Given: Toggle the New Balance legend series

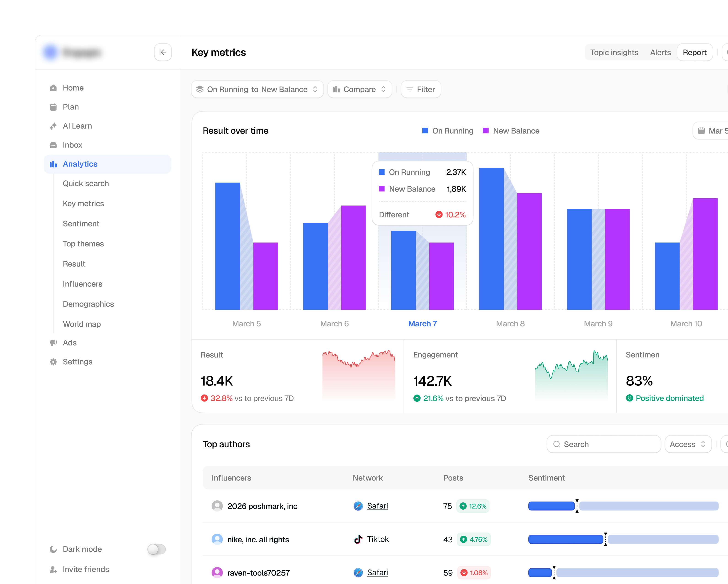Looking at the screenshot, I should point(511,131).
